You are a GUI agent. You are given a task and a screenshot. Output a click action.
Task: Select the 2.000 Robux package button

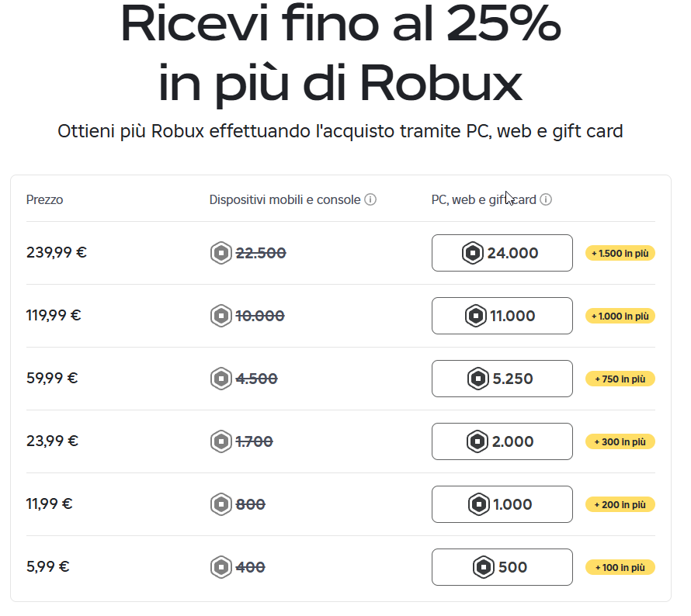(502, 441)
